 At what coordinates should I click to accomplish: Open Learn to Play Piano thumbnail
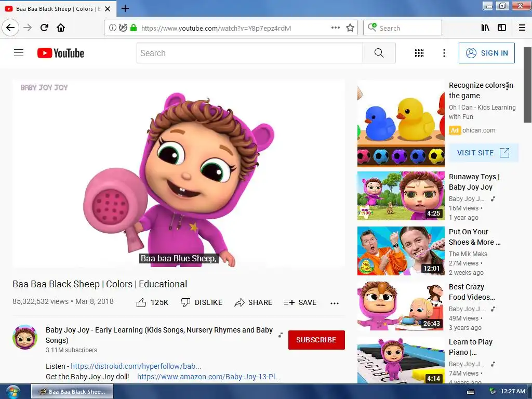tap(401, 361)
